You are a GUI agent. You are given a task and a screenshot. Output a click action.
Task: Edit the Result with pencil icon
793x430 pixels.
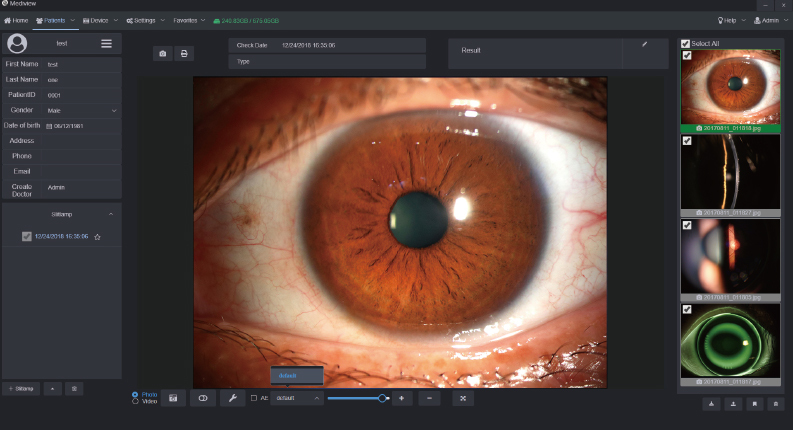tap(645, 45)
